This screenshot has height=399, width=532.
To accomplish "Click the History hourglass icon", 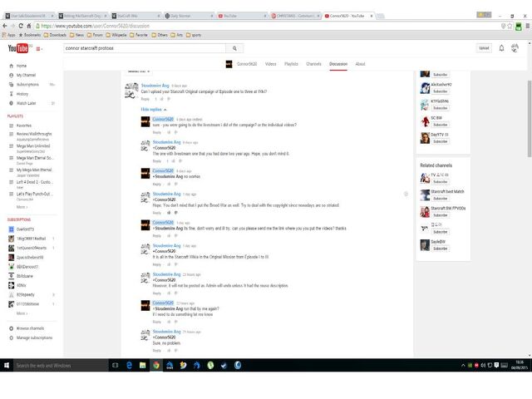I will tap(11, 94).
